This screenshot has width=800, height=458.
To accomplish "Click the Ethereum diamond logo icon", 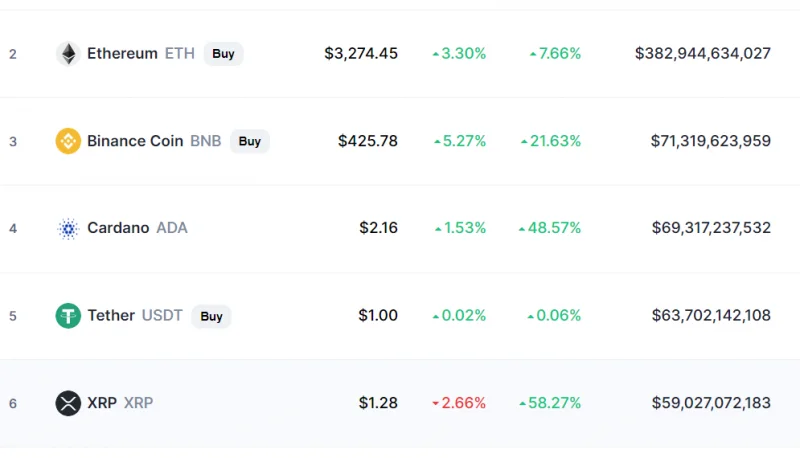I will tap(68, 54).
